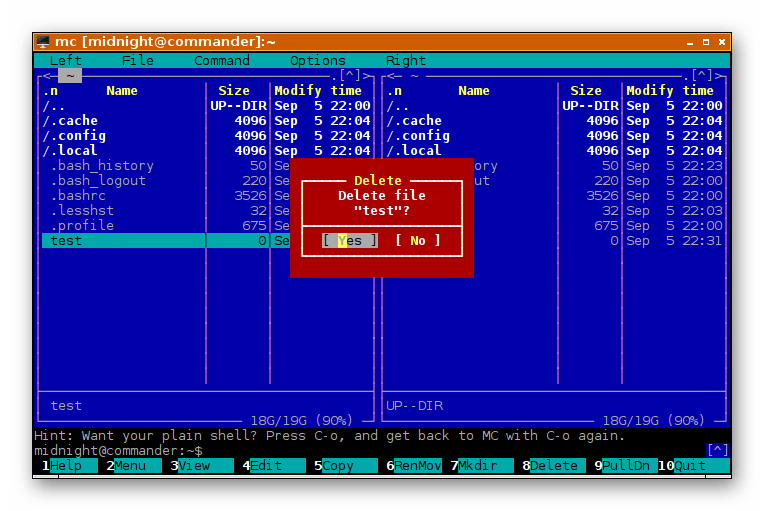Toggle sort order via left panel .n indicator
Screen dimensions: 764x511
50,90
